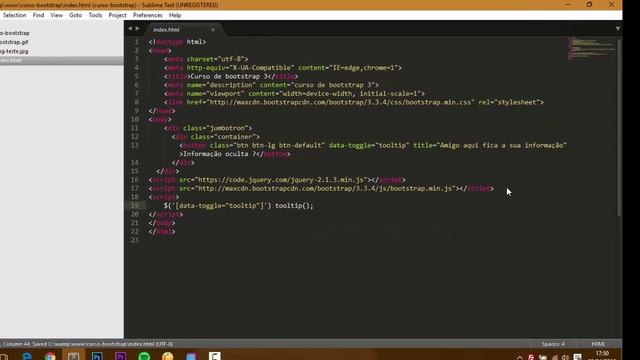The image size is (640, 360).
Task: Open the Selection menu
Action: coord(14,15)
